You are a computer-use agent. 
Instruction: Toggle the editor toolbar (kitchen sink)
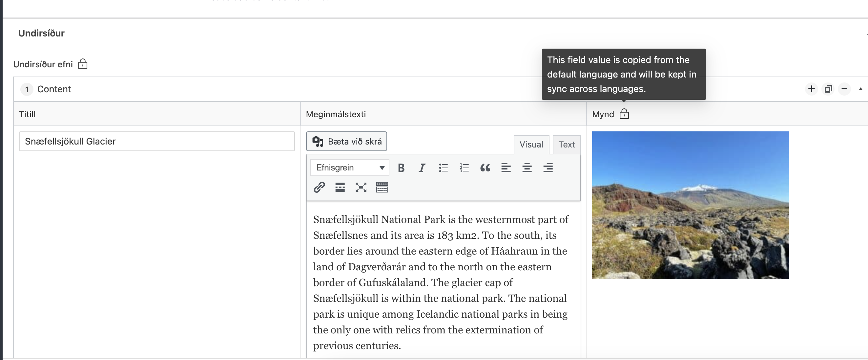[x=382, y=187]
